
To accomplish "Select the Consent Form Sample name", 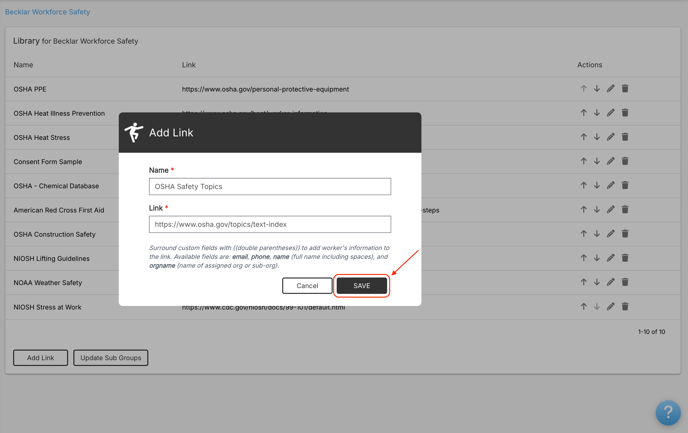I will click(48, 161).
